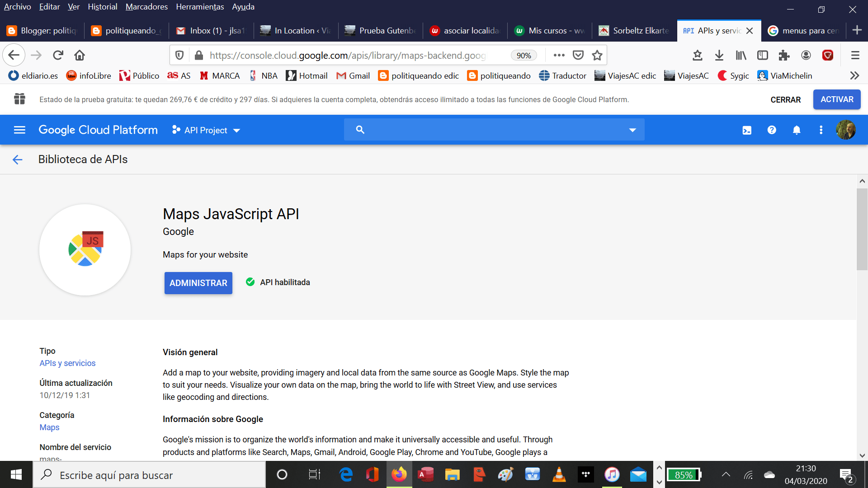Image resolution: width=868 pixels, height=488 pixels.
Task: Click the battery 85% indicator
Action: pyautogui.click(x=684, y=475)
